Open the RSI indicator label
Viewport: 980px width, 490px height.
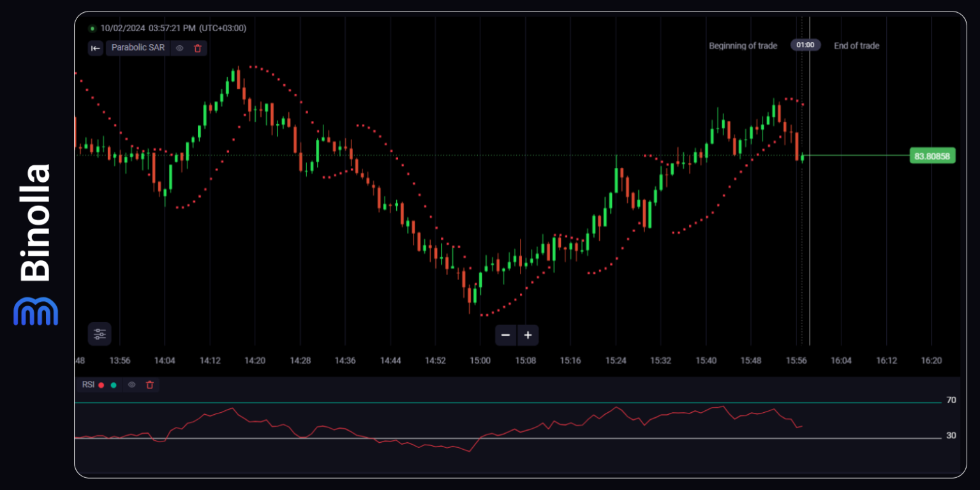point(89,385)
